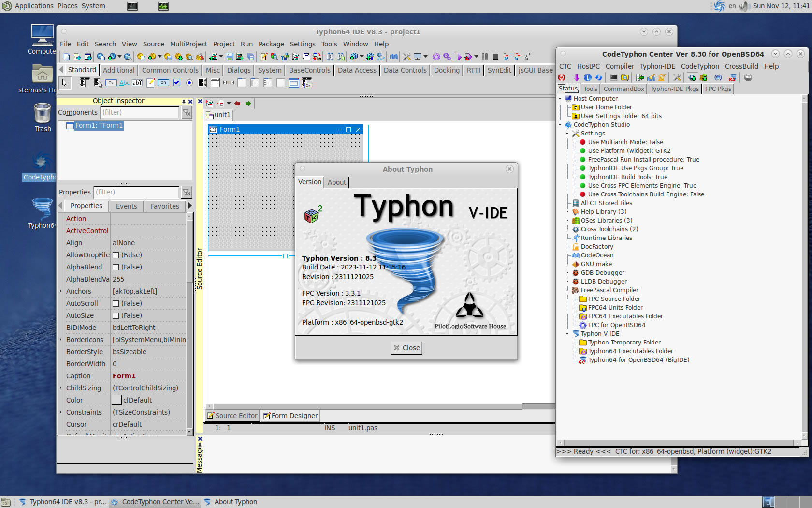Viewport: 812px width, 508px height.
Task: Toggle the AllowDropFiles checkbox
Action: (x=116, y=255)
